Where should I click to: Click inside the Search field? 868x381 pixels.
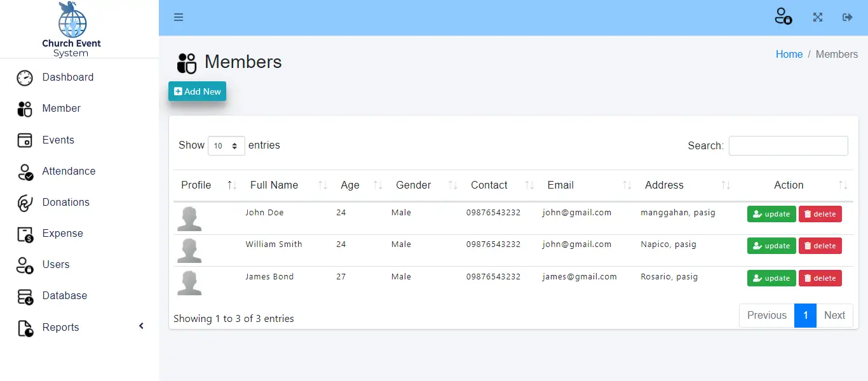coord(788,145)
